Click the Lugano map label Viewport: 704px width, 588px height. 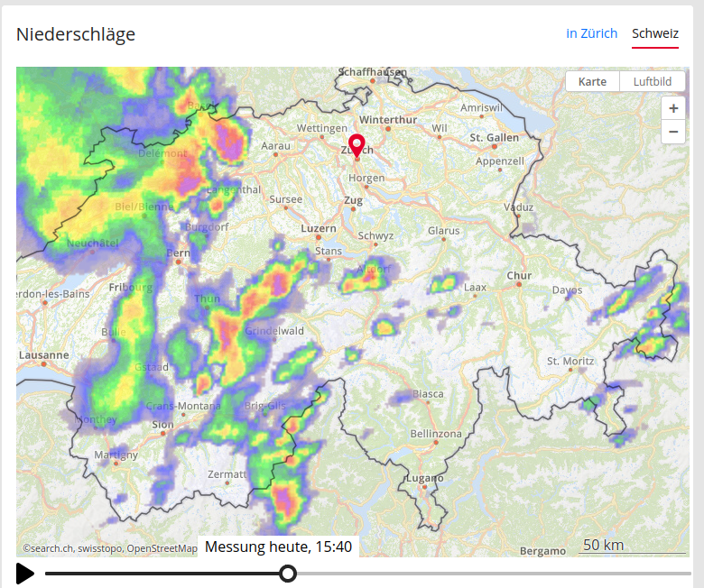(425, 478)
